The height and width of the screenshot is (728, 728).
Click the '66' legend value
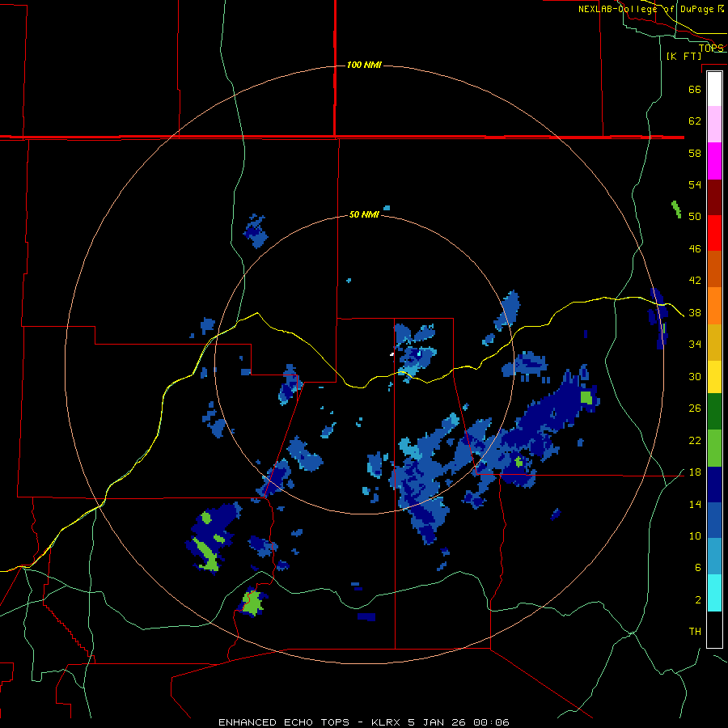(695, 89)
